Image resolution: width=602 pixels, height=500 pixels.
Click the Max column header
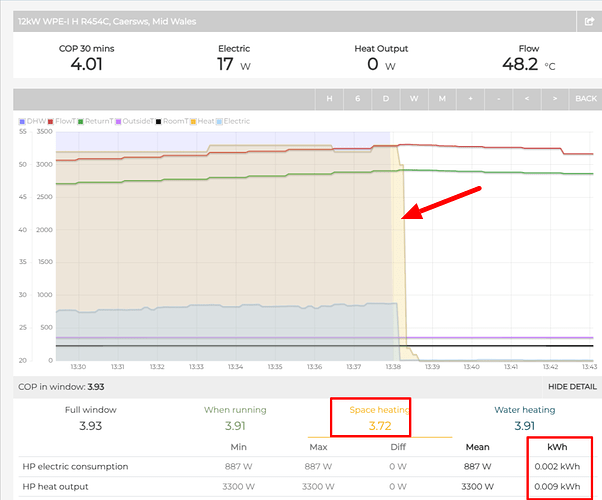pos(318,447)
